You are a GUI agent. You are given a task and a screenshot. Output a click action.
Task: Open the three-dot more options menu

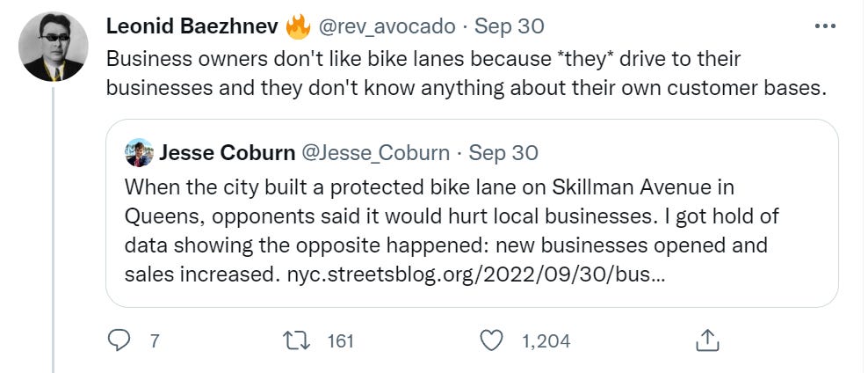coord(825,26)
